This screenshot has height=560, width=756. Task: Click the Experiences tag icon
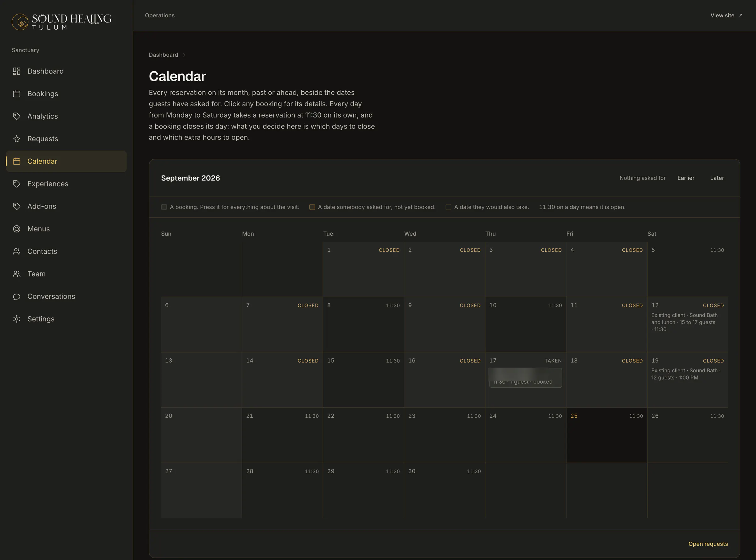coord(17,184)
